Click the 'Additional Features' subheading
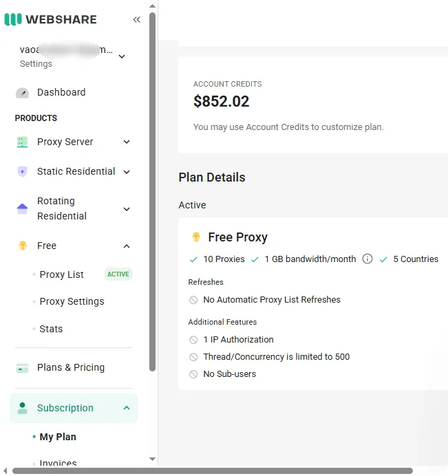This screenshot has height=476, width=448. [x=222, y=322]
